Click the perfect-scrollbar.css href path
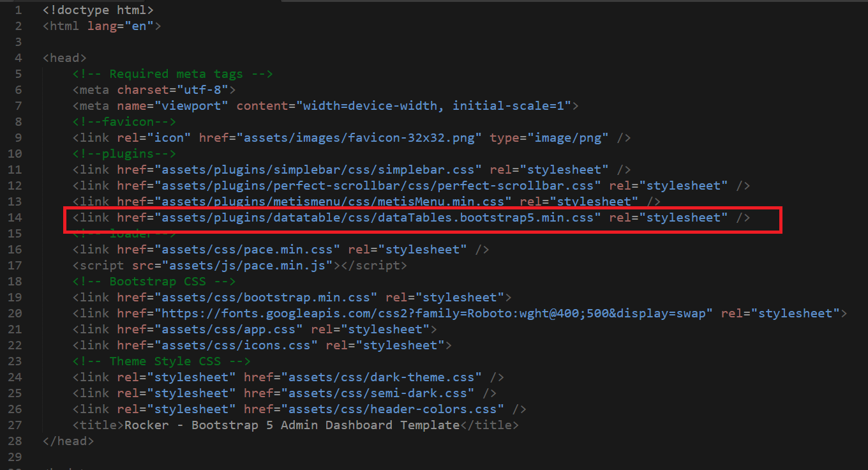The image size is (868, 470). pos(378,186)
